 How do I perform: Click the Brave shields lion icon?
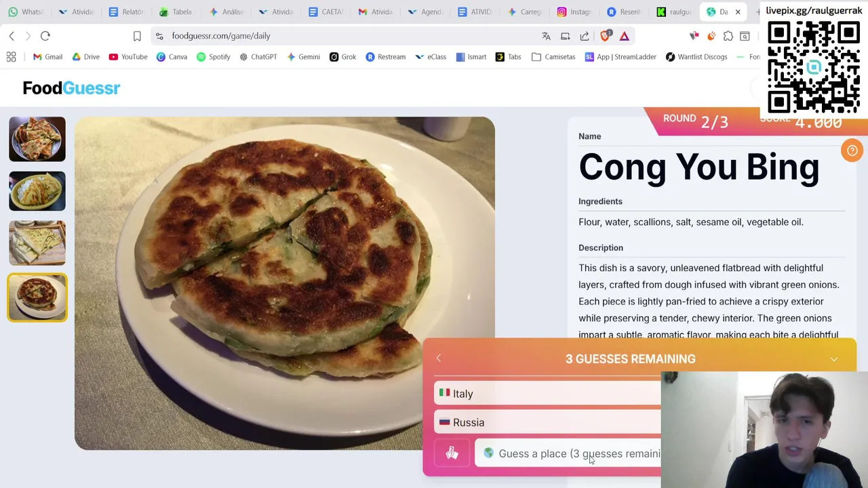pos(605,36)
